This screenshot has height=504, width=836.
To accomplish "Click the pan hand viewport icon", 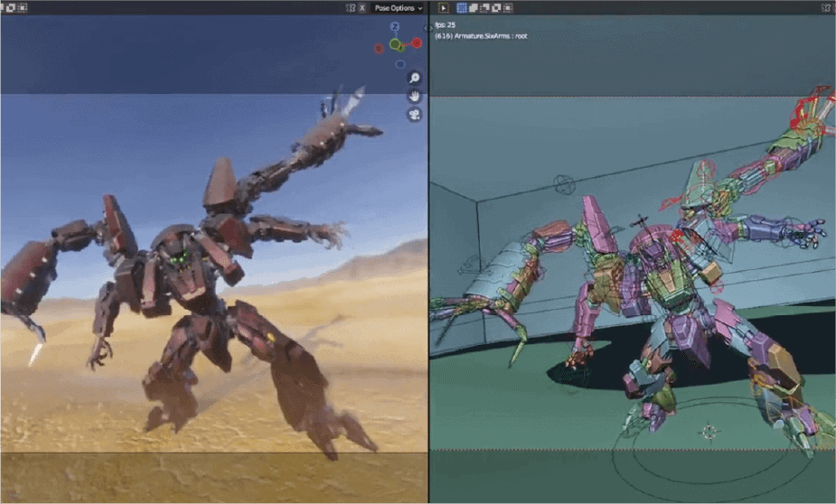I will pos(414,97).
